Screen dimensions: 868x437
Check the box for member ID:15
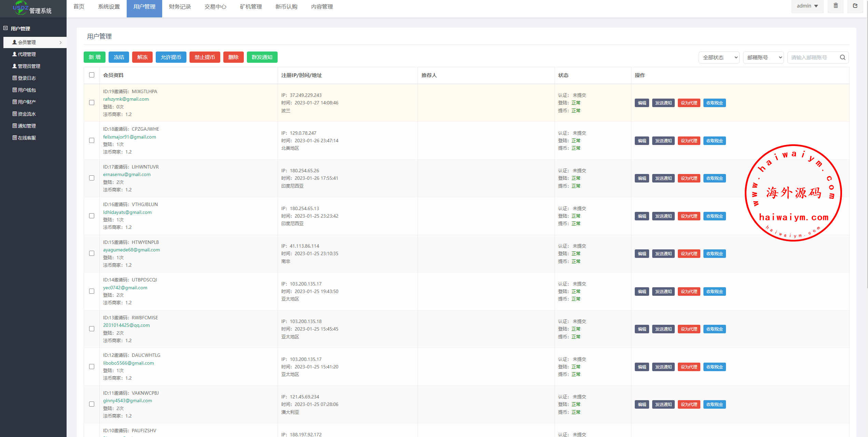click(92, 253)
